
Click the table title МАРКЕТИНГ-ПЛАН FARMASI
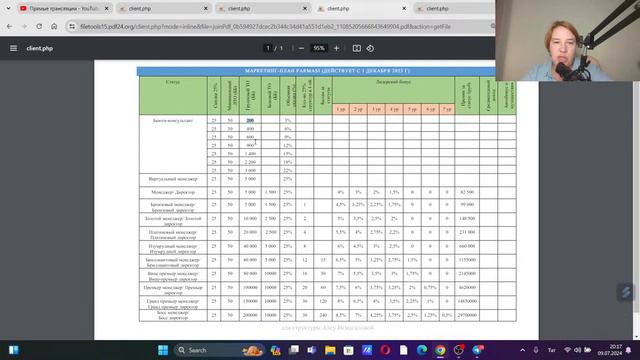coord(327,71)
